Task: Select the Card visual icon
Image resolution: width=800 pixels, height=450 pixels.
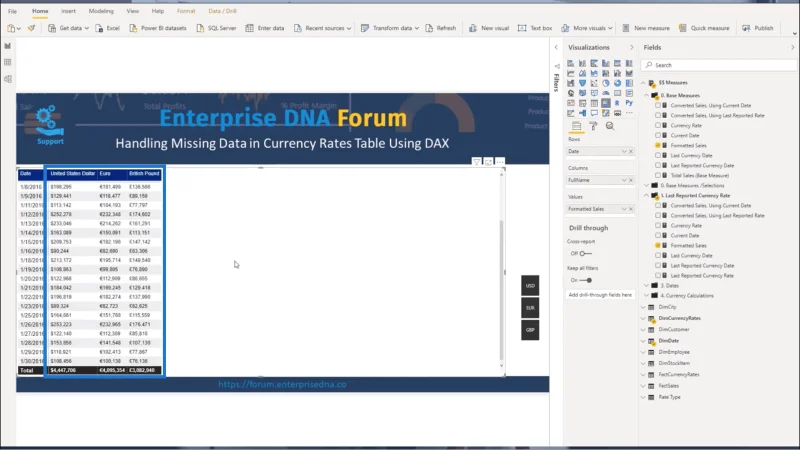Action: click(617, 93)
